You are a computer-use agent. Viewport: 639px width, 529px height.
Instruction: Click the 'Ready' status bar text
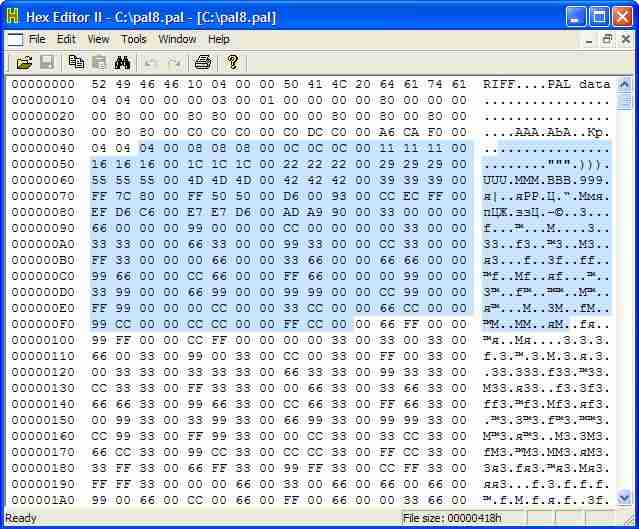21,518
